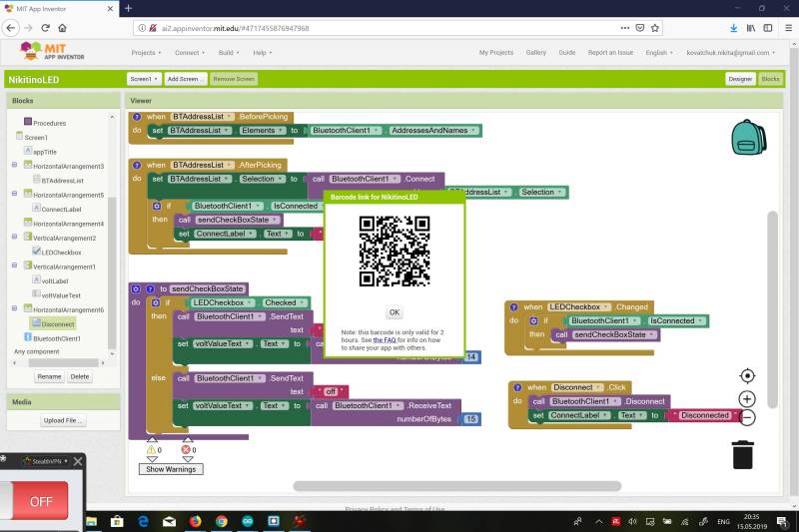Collapse HorizontalArrangement6 tree node
The image size is (799, 532).
[x=14, y=308]
